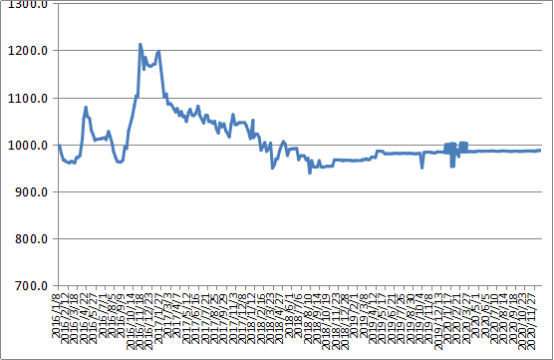Screen dimensions: 554x360
Task: Click the 1100.0 y-axis label
Action: pyautogui.click(x=28, y=99)
